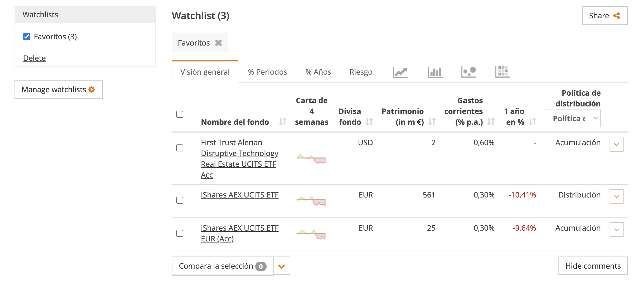Image resolution: width=644 pixels, height=291 pixels.
Task: Switch to the % Periodos tab
Action: 268,72
